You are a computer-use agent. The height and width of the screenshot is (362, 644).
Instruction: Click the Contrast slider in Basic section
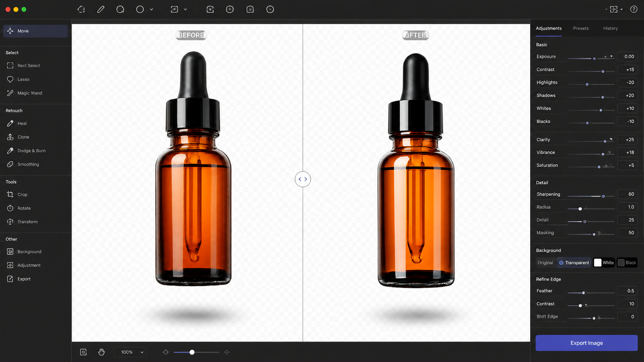(x=591, y=71)
